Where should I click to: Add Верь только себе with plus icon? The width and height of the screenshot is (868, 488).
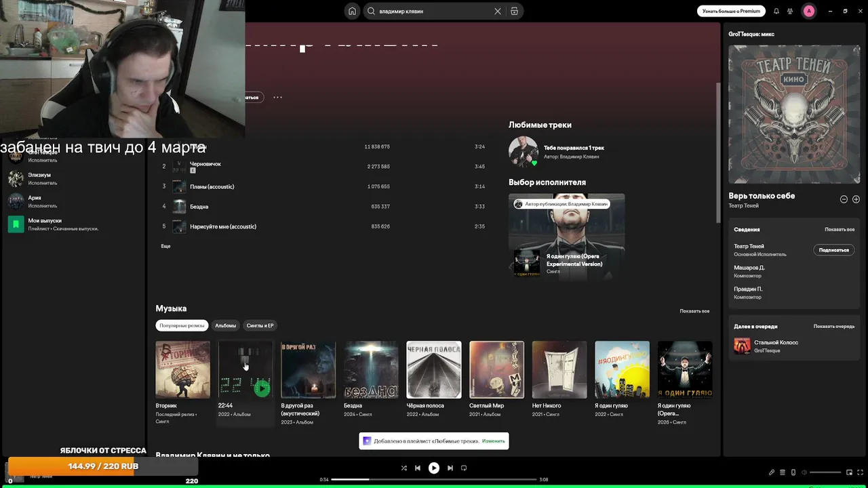pyautogui.click(x=856, y=199)
